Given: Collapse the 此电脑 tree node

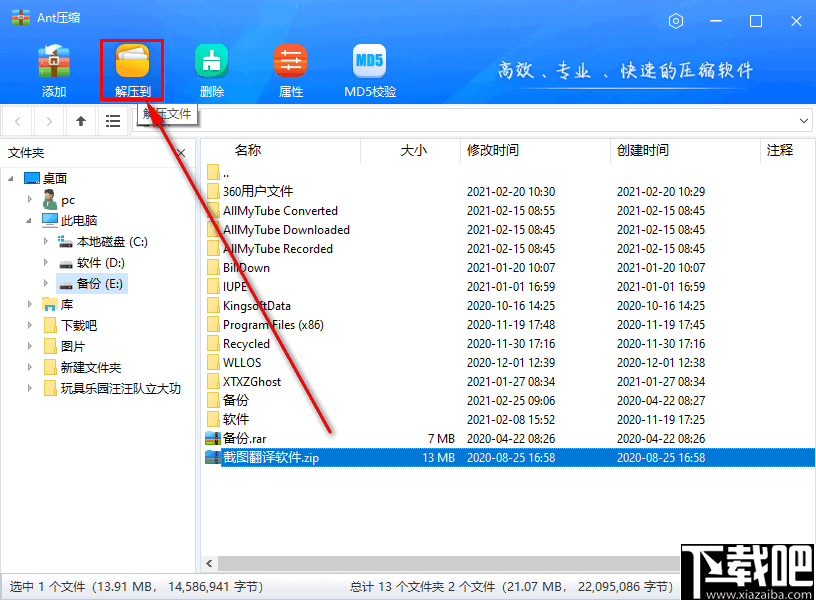Looking at the screenshot, I should 29,221.
